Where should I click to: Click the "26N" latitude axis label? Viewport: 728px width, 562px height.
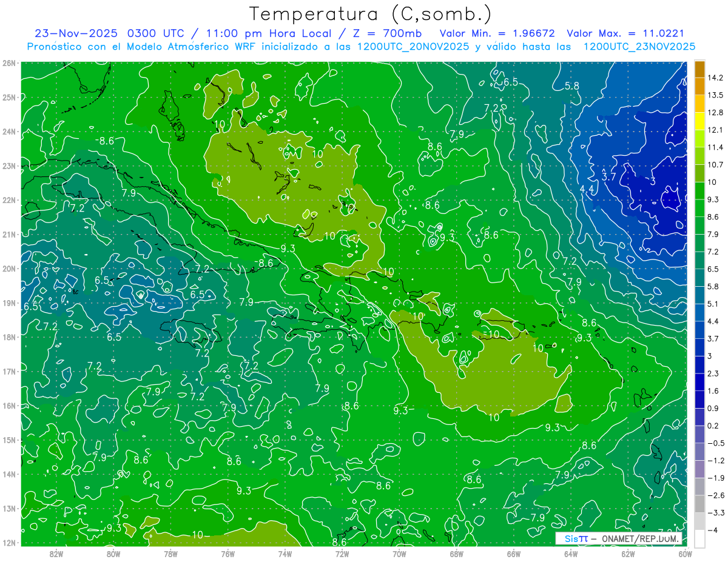[x=9, y=63]
